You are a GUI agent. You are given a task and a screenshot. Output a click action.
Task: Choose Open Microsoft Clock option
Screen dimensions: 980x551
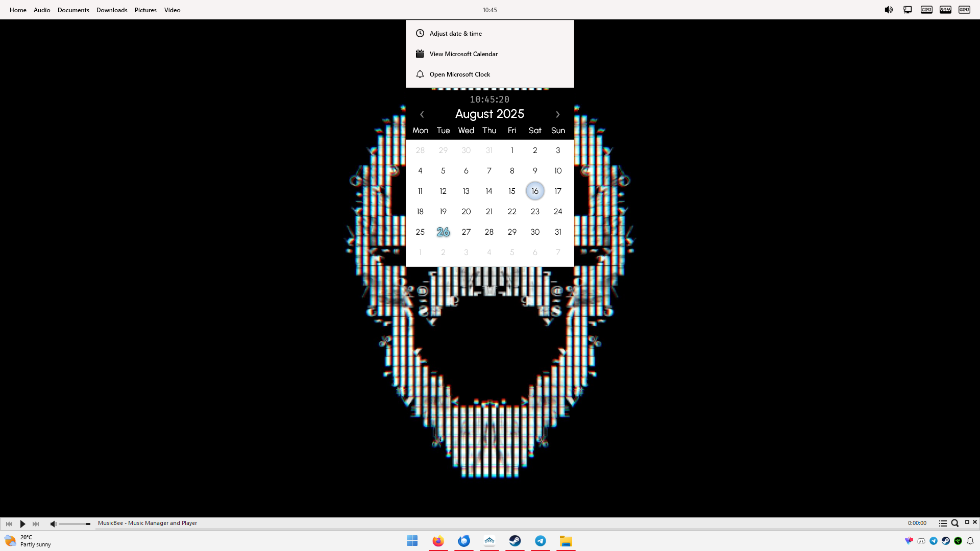(459, 74)
